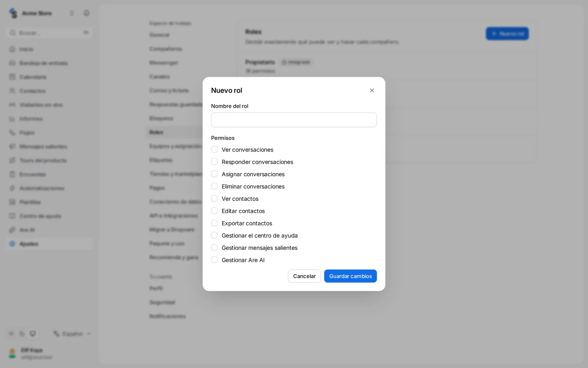Enable Editar contactos checkbox
Screen dimensions: 588x368
coord(214,211)
